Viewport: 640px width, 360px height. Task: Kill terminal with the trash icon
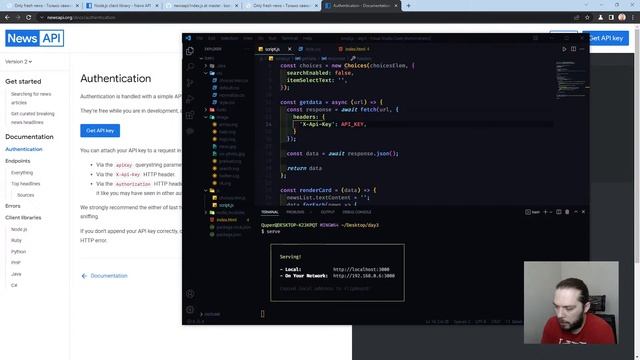(567, 212)
